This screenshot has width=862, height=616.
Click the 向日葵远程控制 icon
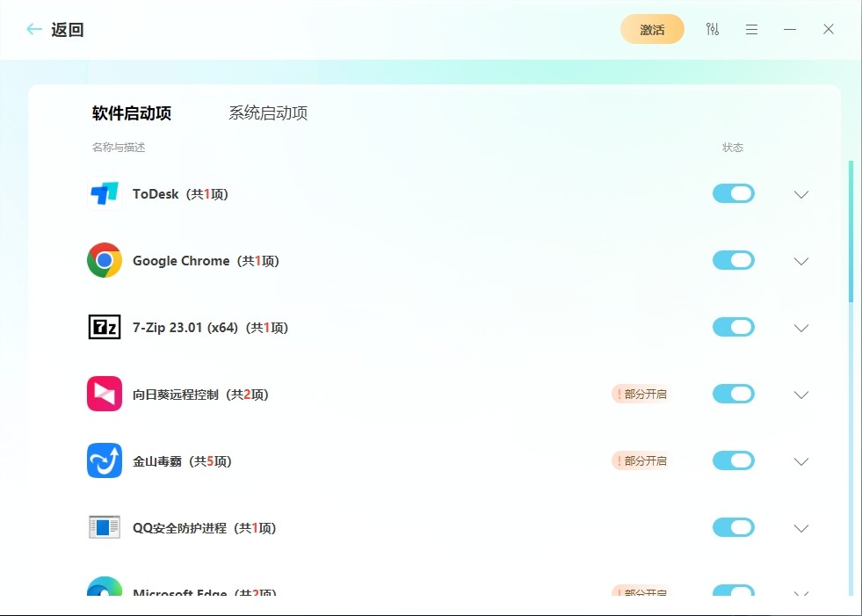coord(105,394)
